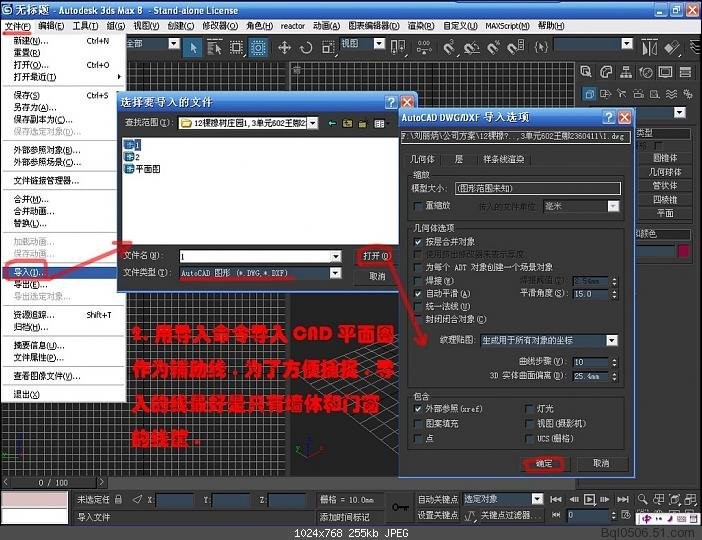
Task: Enable the 统一法线 checkbox
Action: [x=418, y=306]
